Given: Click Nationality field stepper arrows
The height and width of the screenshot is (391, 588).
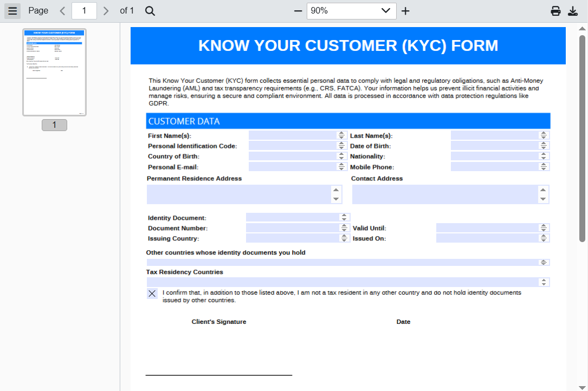Looking at the screenshot, I should click(x=544, y=156).
